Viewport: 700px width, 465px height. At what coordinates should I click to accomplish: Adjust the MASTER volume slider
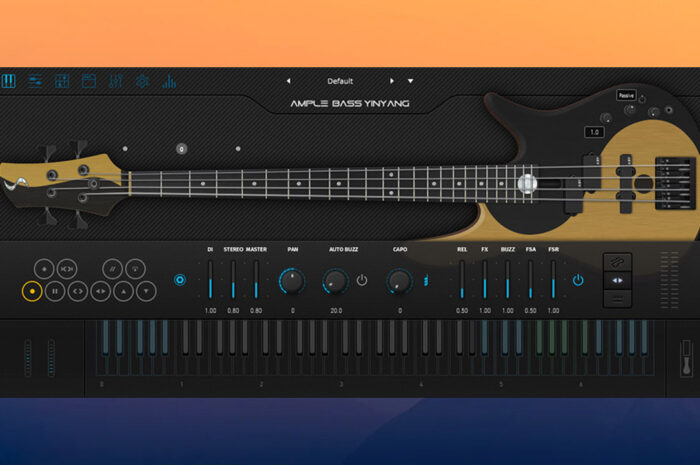coord(256,280)
